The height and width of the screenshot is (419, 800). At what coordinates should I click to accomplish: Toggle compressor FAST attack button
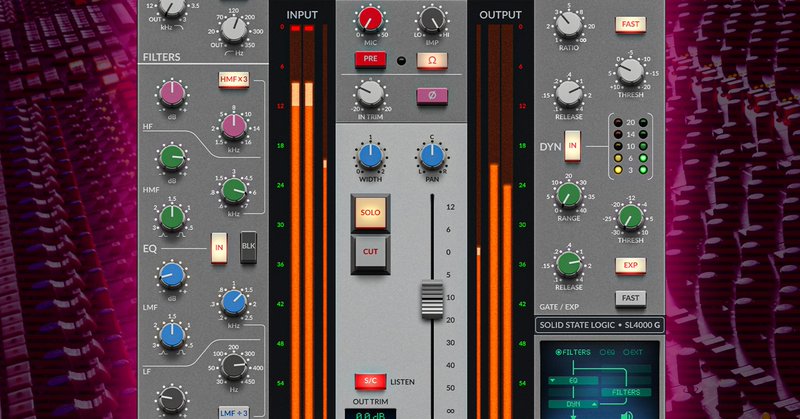pyautogui.click(x=631, y=24)
